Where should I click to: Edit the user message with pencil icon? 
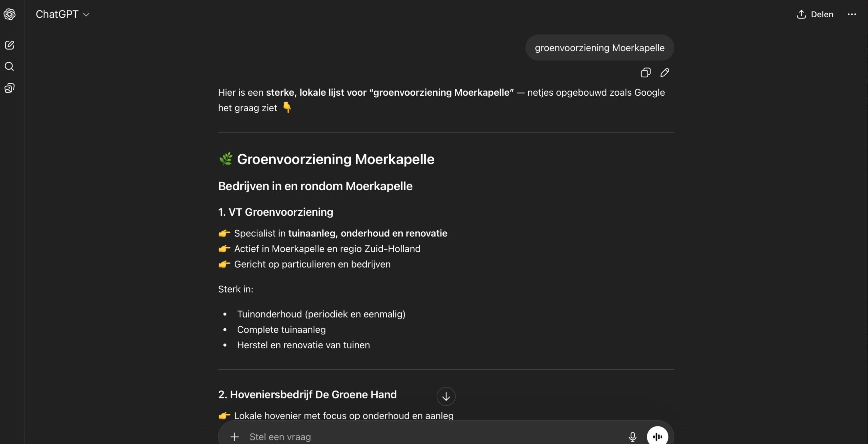point(665,73)
